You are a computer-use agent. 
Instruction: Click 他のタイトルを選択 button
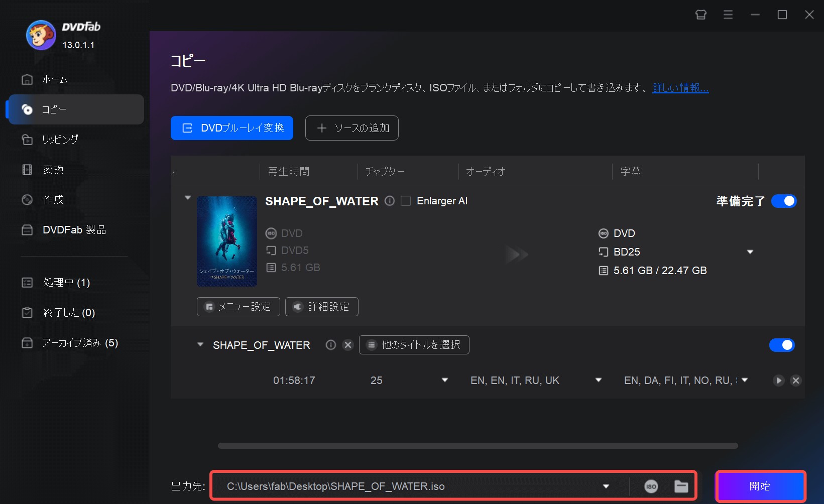pos(414,345)
